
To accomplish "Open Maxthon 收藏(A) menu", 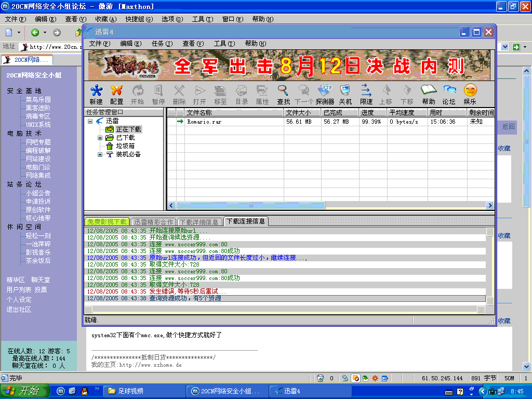I will [106, 19].
